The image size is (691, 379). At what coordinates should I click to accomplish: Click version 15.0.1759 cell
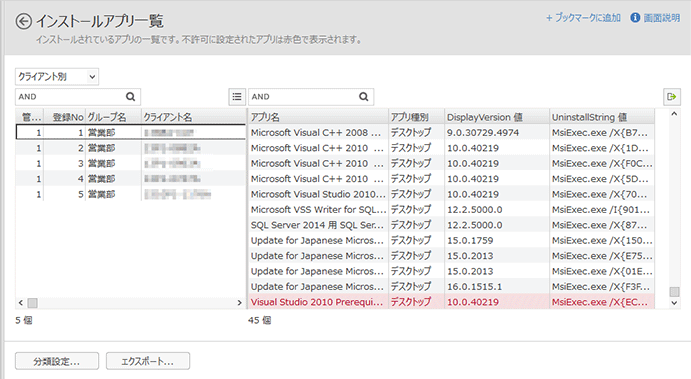[x=497, y=240]
